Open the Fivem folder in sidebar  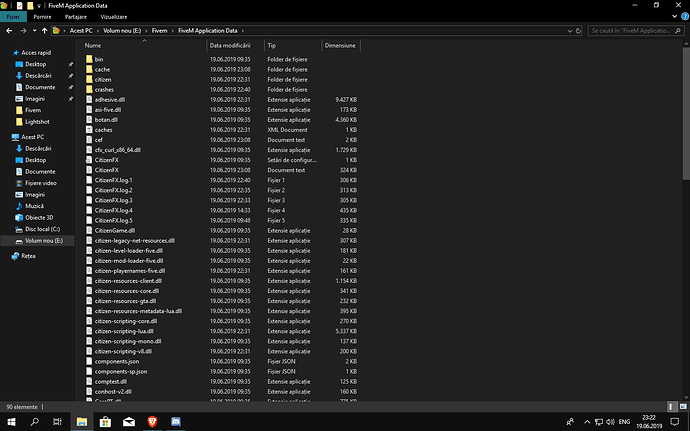click(x=33, y=110)
